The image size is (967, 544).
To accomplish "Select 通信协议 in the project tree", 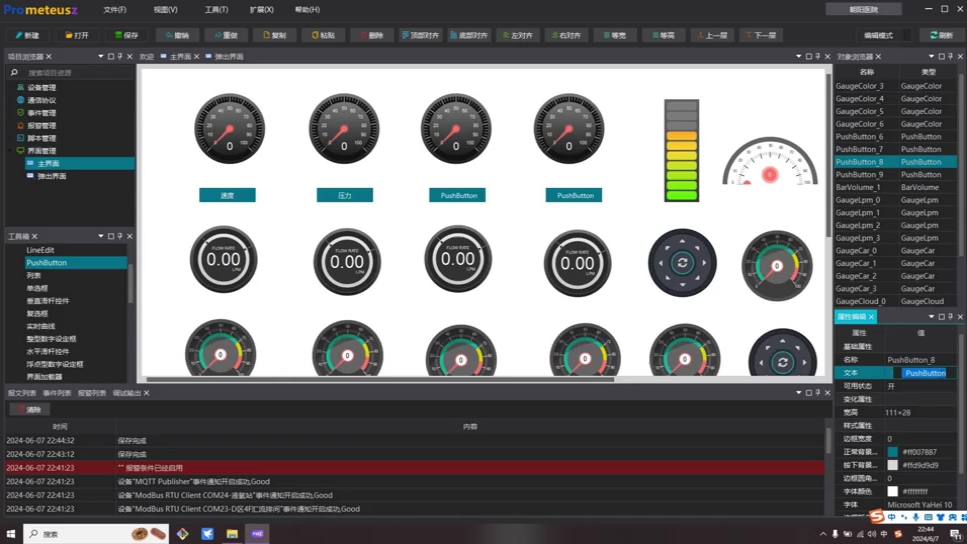I will click(x=41, y=100).
